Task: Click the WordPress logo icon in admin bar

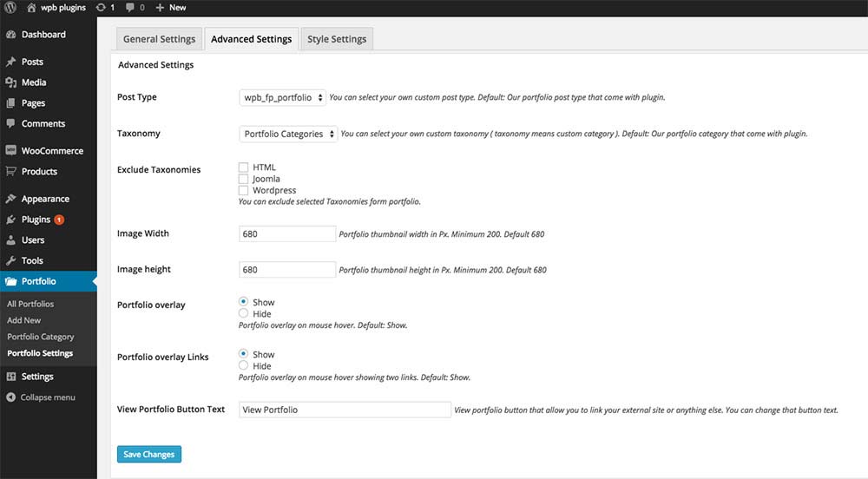Action: [x=11, y=7]
